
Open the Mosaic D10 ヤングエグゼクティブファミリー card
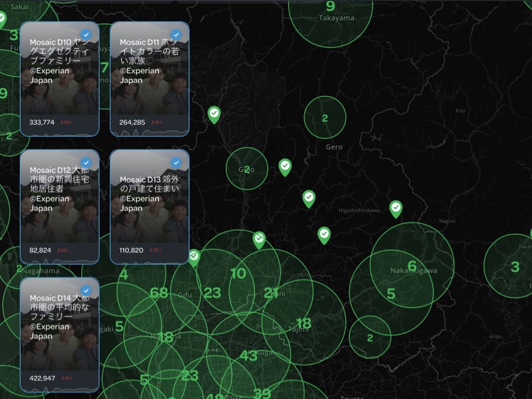point(60,79)
